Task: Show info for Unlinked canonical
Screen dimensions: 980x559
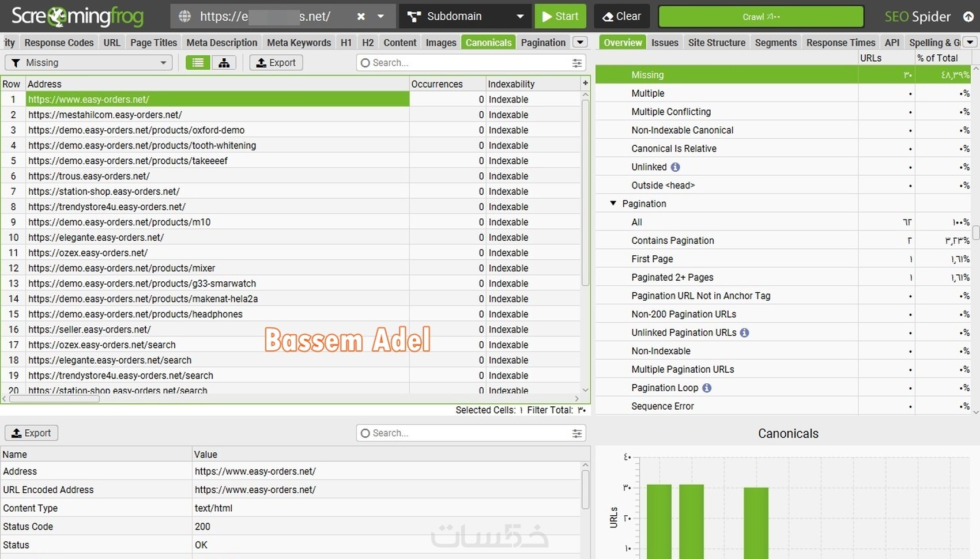Action: point(675,167)
